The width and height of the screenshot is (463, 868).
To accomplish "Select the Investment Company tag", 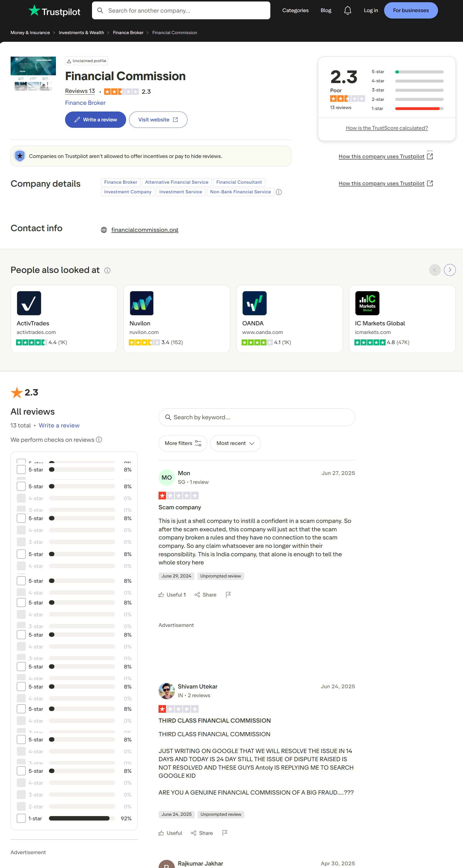I will point(128,192).
